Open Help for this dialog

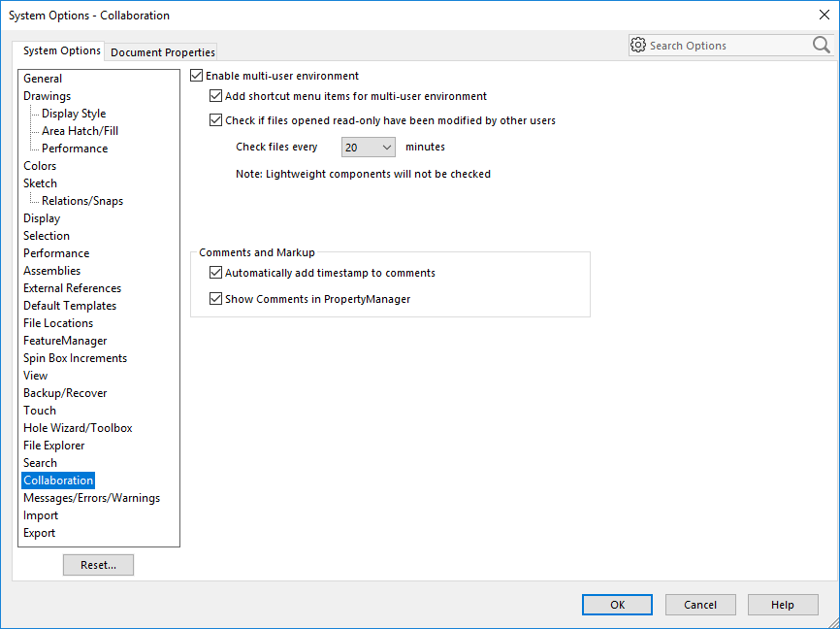783,605
